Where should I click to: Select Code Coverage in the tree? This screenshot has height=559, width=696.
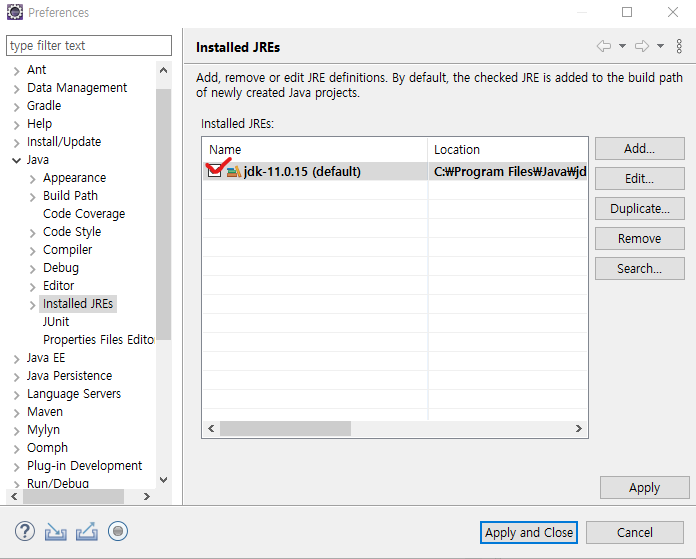(x=84, y=214)
